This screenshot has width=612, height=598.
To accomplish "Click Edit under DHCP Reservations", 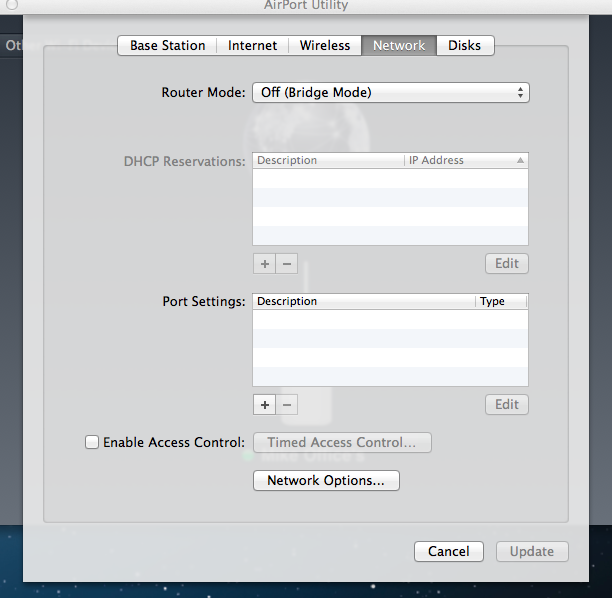I will [507, 263].
